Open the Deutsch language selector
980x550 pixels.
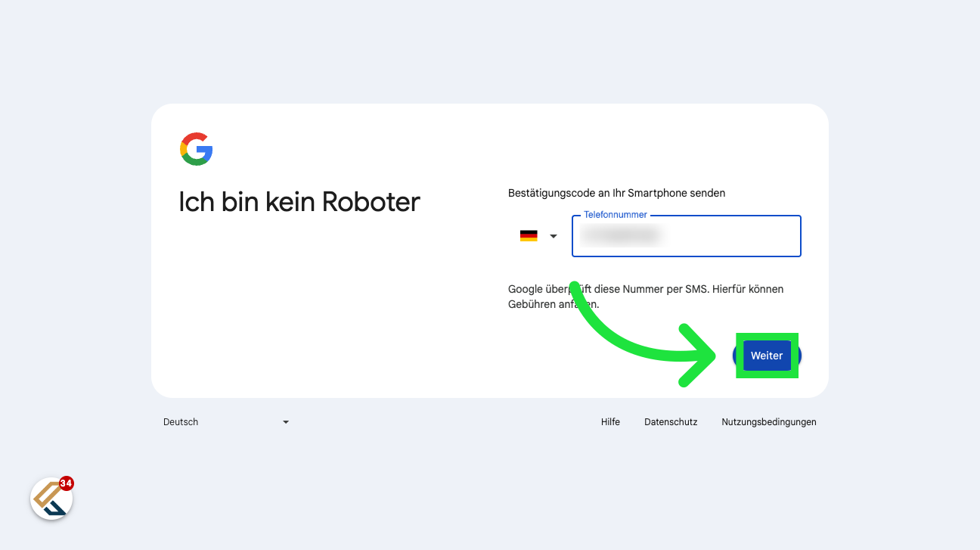(x=226, y=422)
